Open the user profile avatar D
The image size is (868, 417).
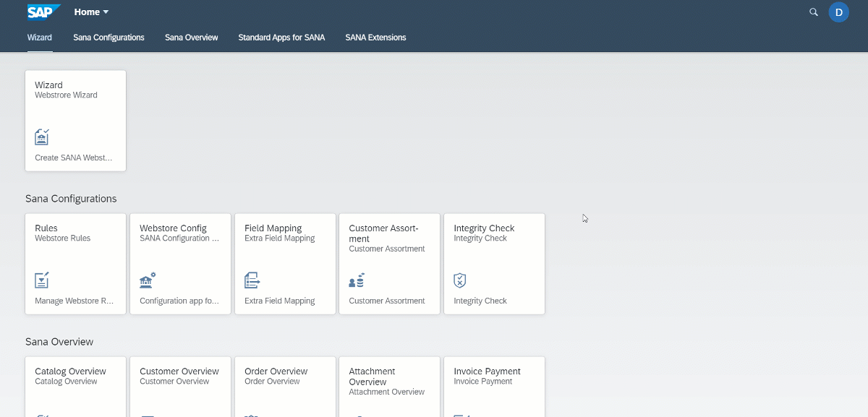(838, 12)
